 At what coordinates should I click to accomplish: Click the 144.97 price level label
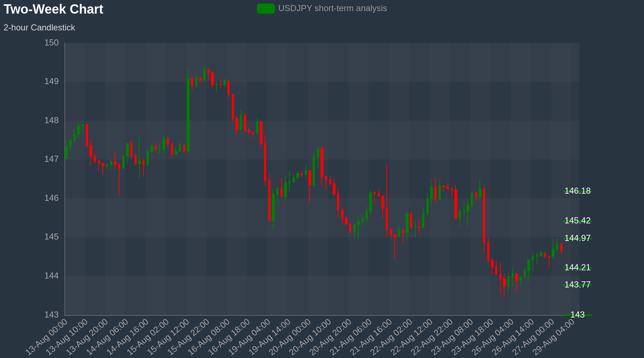577,238
